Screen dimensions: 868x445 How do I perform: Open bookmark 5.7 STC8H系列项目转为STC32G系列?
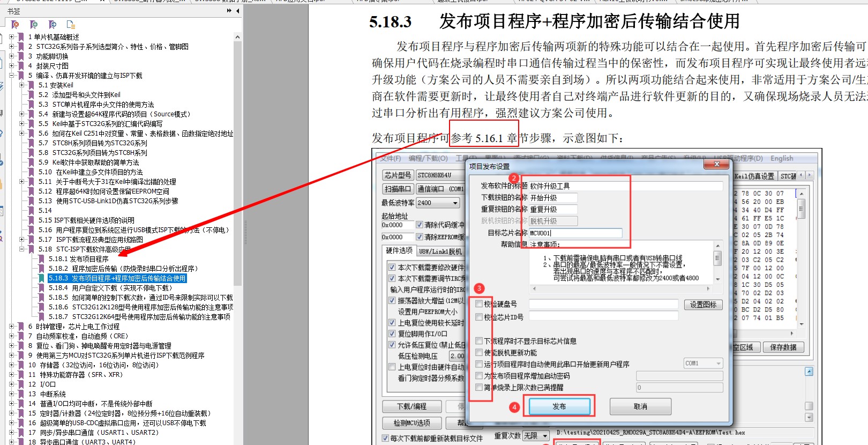(x=93, y=143)
